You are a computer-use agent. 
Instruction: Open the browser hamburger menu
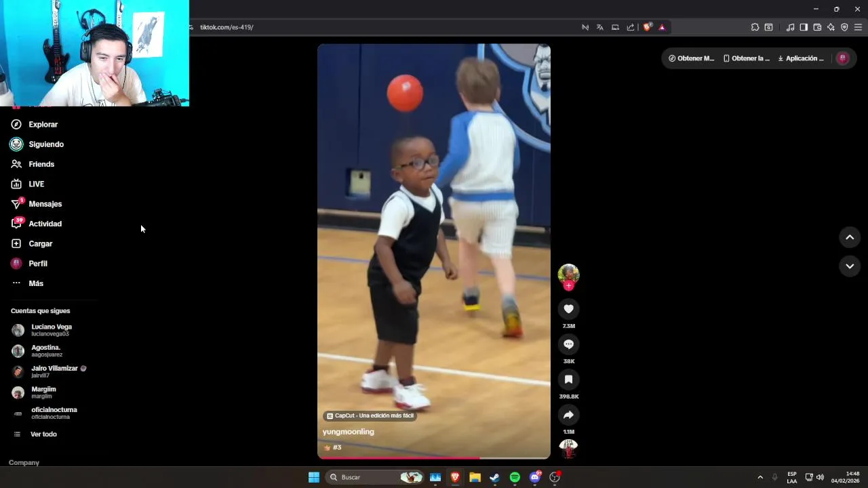coord(858,27)
